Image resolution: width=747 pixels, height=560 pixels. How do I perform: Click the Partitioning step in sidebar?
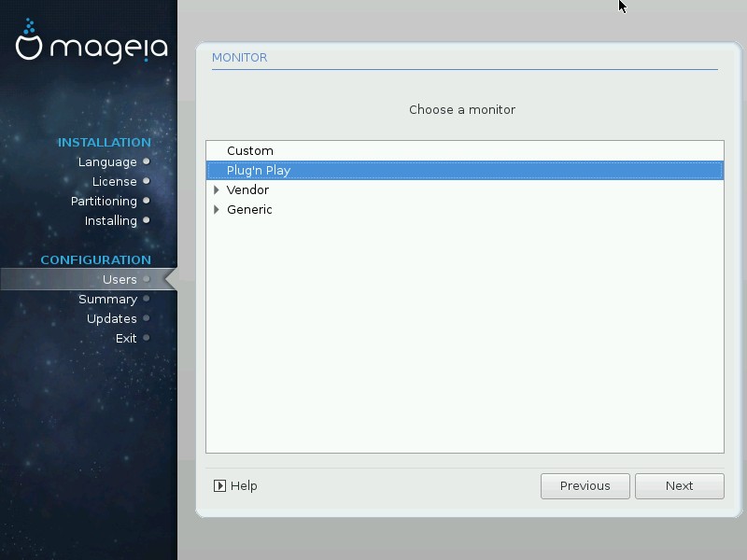pyautogui.click(x=104, y=201)
